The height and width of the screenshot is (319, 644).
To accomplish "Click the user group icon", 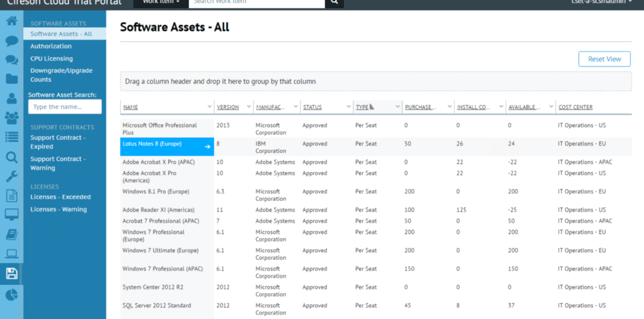I will 11,118.
